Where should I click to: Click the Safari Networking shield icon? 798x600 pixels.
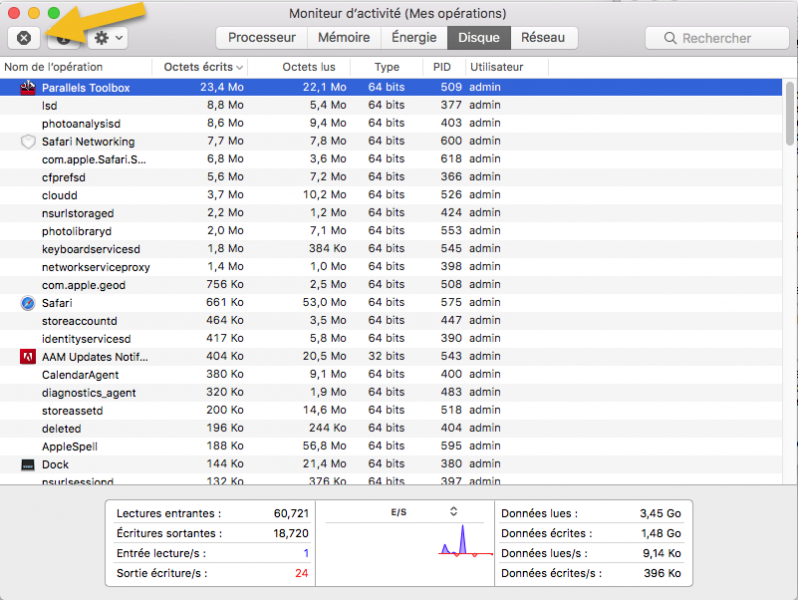click(28, 141)
